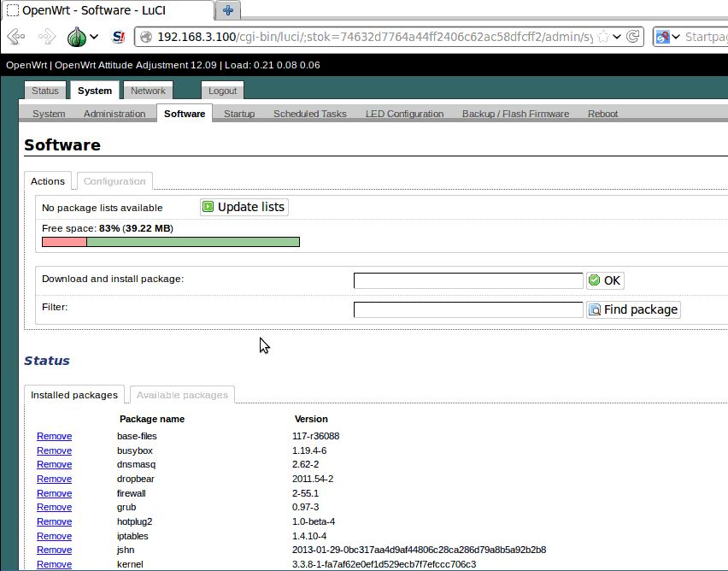Viewport: 728px width, 571px height.
Task: Click the Tor onion icon in the toolbar
Action: pyautogui.click(x=75, y=37)
